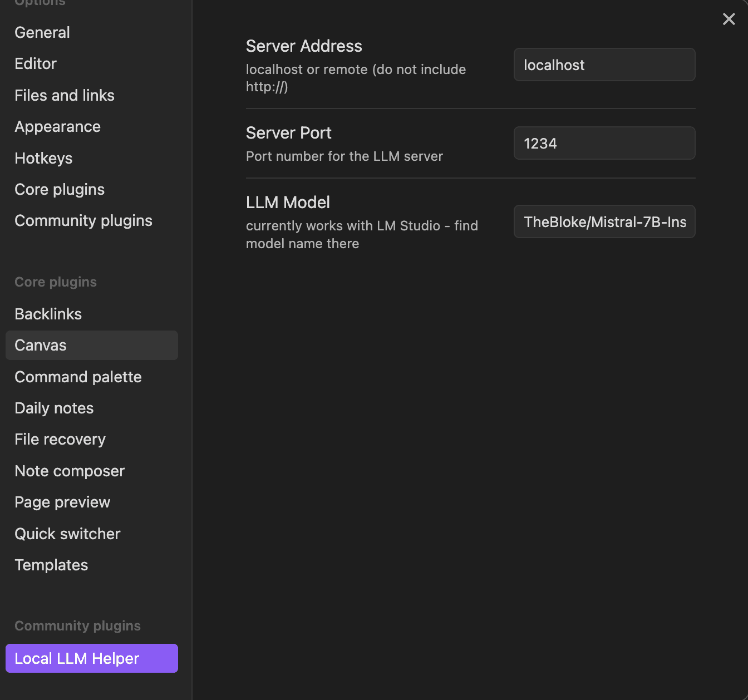Open Command palette plugin settings
Image resolution: width=748 pixels, height=700 pixels.
(78, 377)
